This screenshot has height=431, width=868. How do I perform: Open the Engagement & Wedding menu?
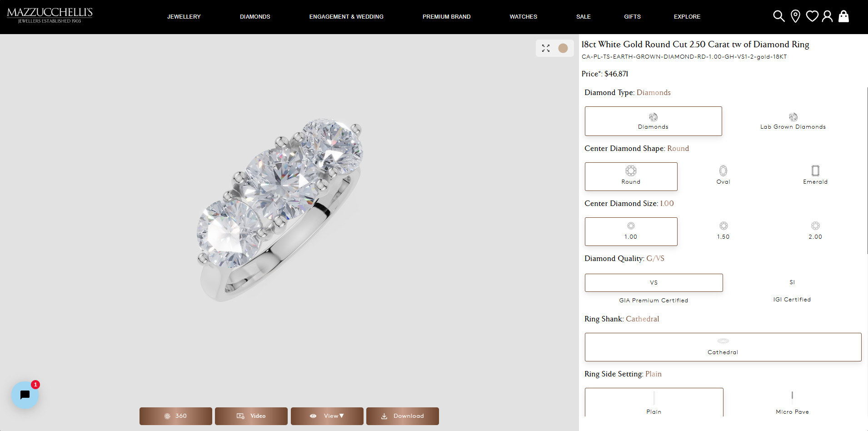[x=346, y=17]
